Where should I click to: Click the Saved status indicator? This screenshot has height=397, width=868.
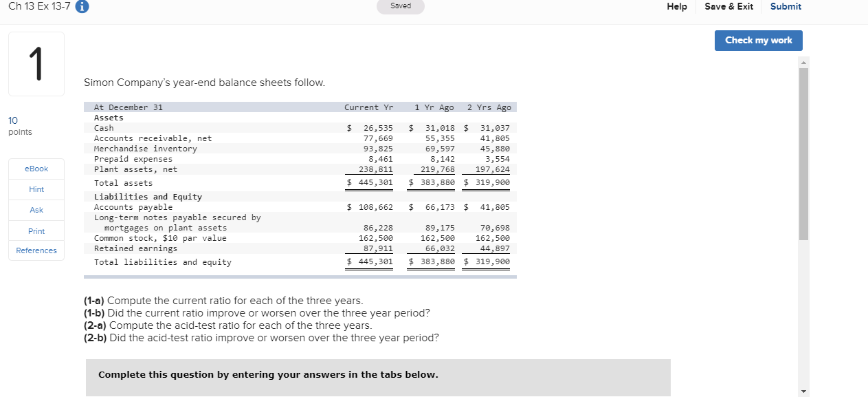(401, 6)
